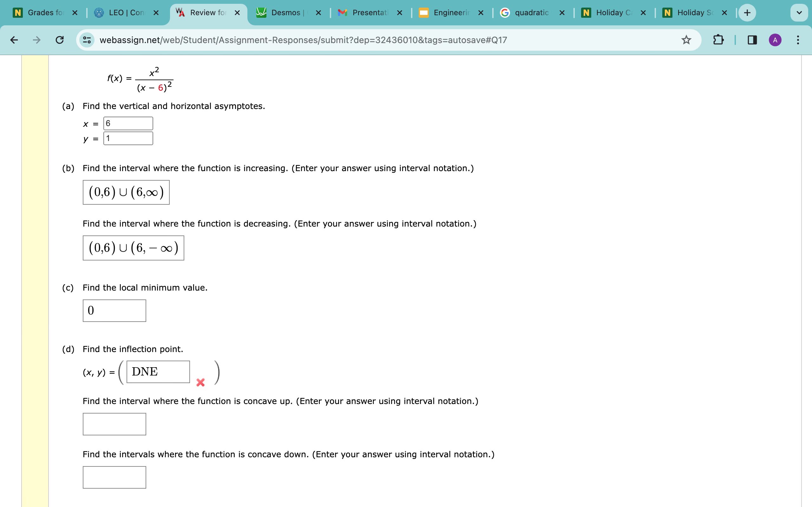Click the forward navigation arrow
Image resolution: width=812 pixels, height=507 pixels.
coord(36,40)
